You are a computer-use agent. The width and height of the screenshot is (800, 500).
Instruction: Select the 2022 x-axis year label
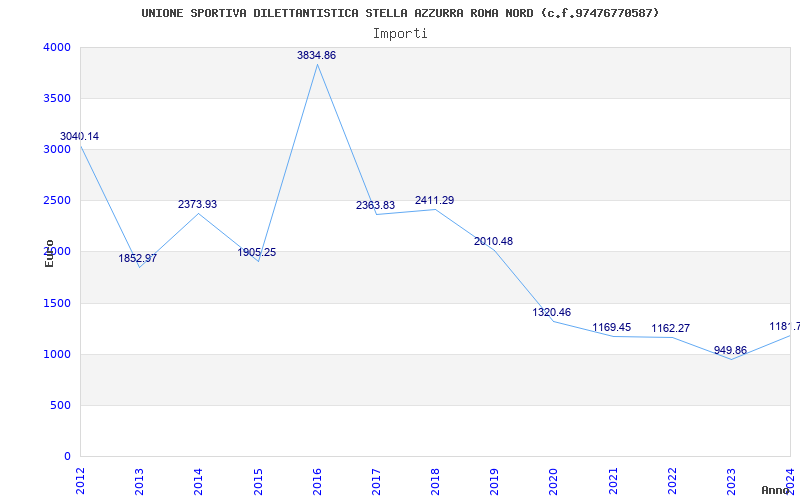[x=672, y=481]
